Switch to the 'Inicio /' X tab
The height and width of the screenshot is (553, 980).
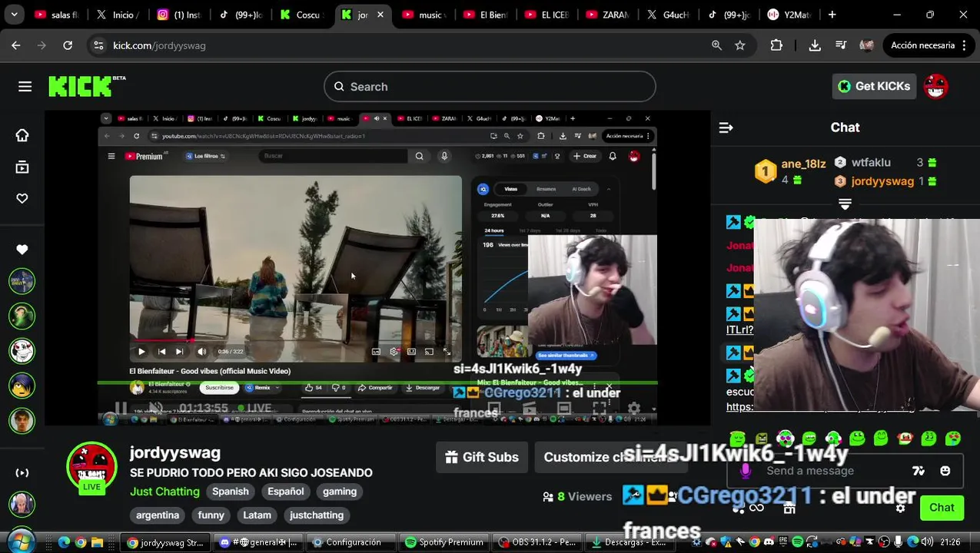point(119,15)
